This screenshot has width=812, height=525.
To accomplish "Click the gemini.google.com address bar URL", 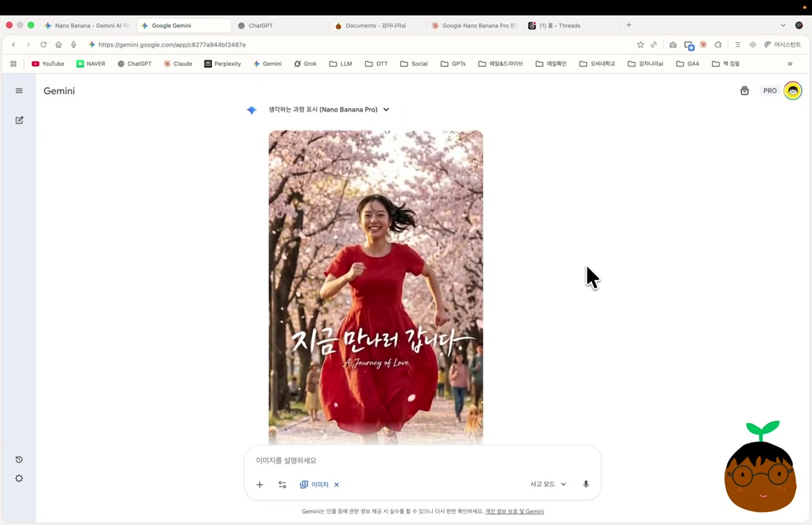I will click(172, 44).
